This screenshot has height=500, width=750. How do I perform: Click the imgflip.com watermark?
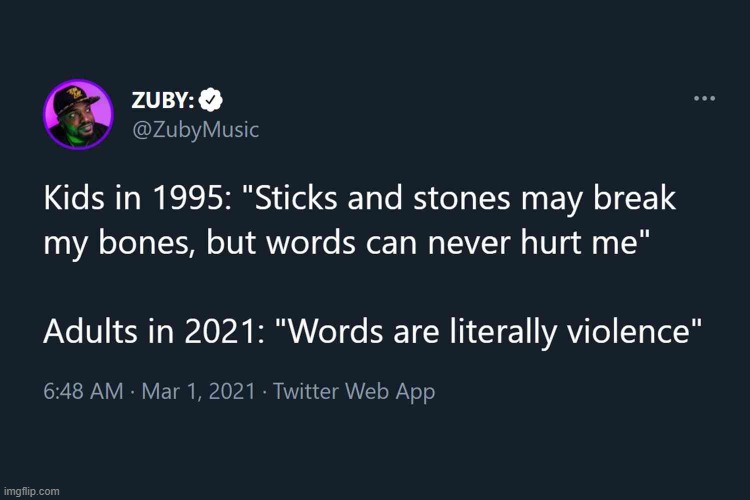click(x=31, y=491)
